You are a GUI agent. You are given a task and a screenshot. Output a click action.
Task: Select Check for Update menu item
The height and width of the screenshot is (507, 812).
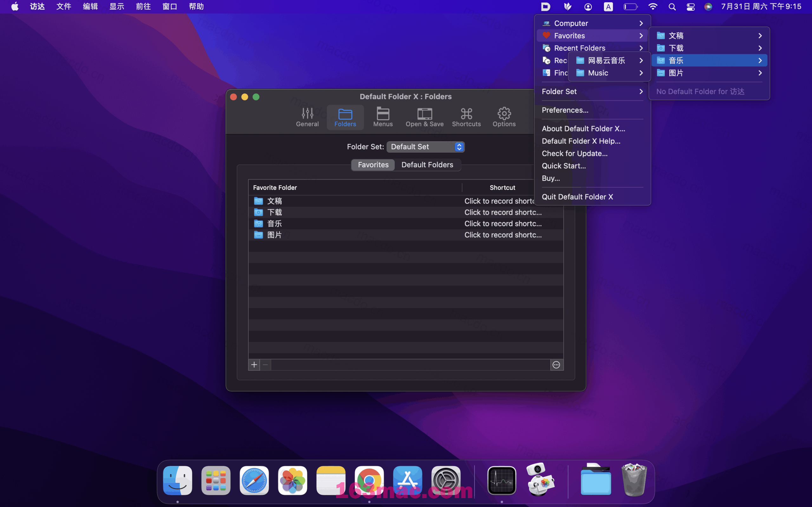tap(574, 153)
